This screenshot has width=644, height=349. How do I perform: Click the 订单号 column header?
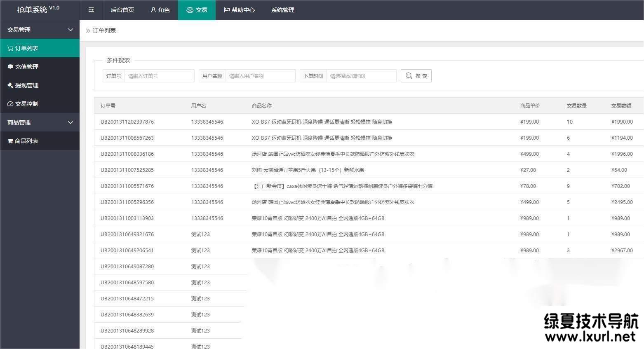(x=108, y=106)
